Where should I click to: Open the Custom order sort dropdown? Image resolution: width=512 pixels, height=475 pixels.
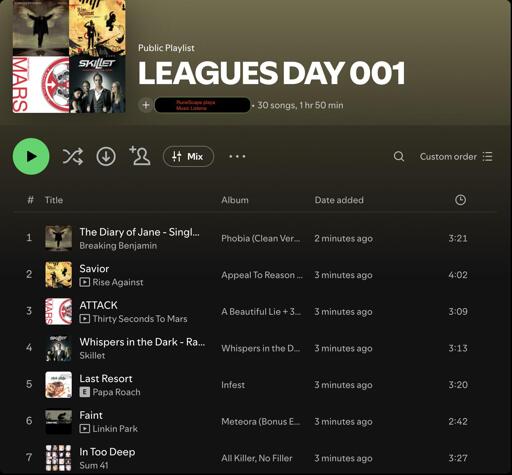456,156
